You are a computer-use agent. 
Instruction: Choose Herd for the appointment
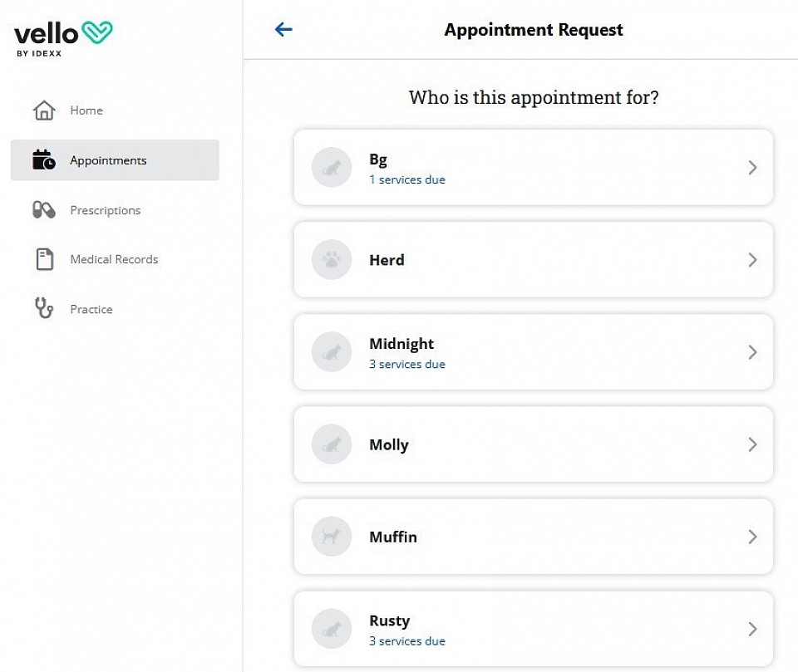click(x=534, y=260)
